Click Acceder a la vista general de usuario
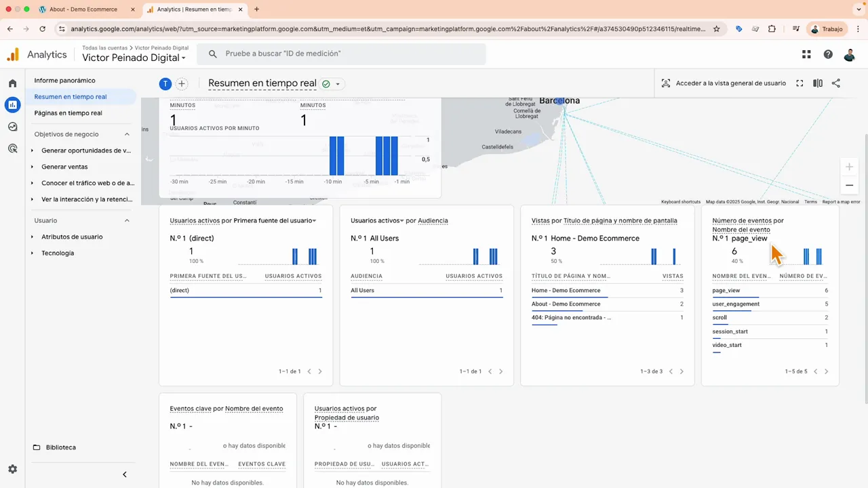Viewport: 868px width, 488px height. pyautogui.click(x=731, y=83)
